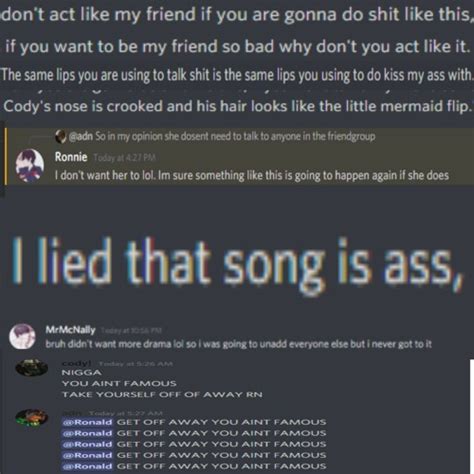This screenshot has width=474, height=474.
Task: Click MrMcNally's profile avatar
Action: (x=22, y=336)
